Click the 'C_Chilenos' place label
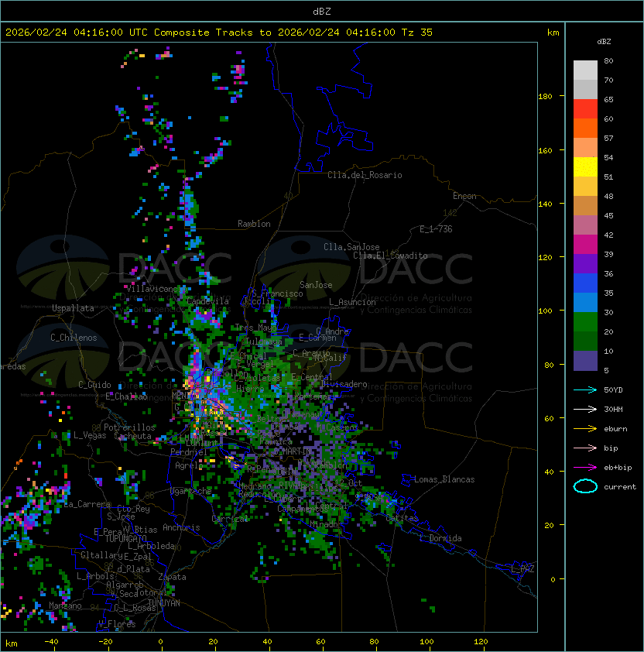644x652 pixels. 74,338
